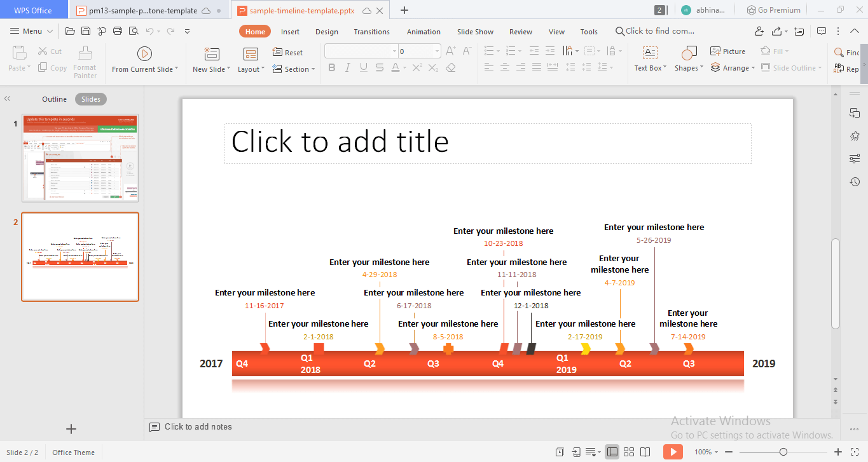This screenshot has width=868, height=462.
Task: Open the Layout dropdown
Action: coord(251,69)
